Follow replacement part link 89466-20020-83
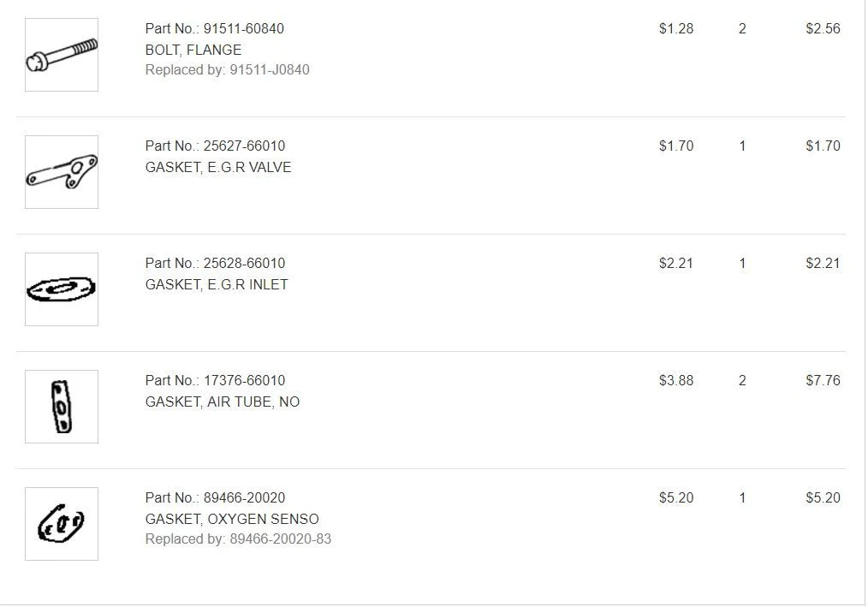This screenshot has width=868, height=607. (280, 539)
